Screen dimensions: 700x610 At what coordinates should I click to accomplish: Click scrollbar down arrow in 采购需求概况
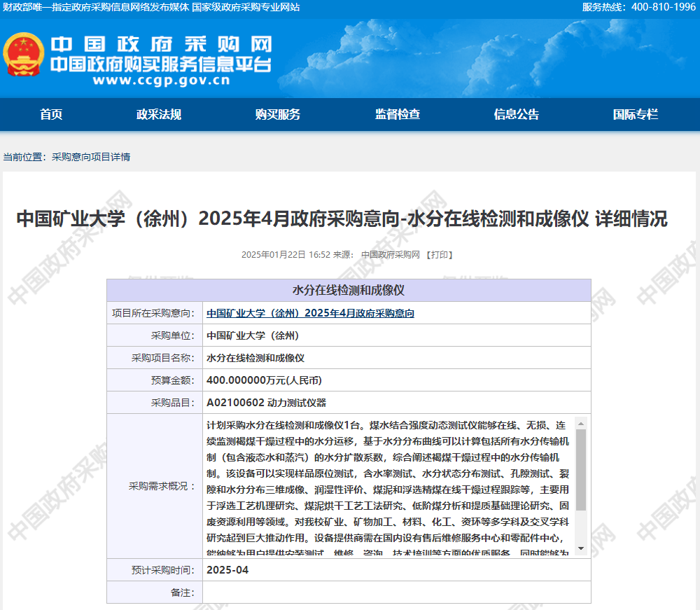pos(581,548)
